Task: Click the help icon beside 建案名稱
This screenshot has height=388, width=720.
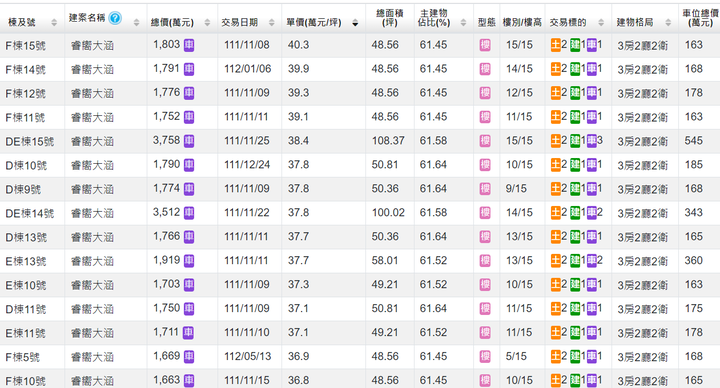Action: (x=115, y=18)
